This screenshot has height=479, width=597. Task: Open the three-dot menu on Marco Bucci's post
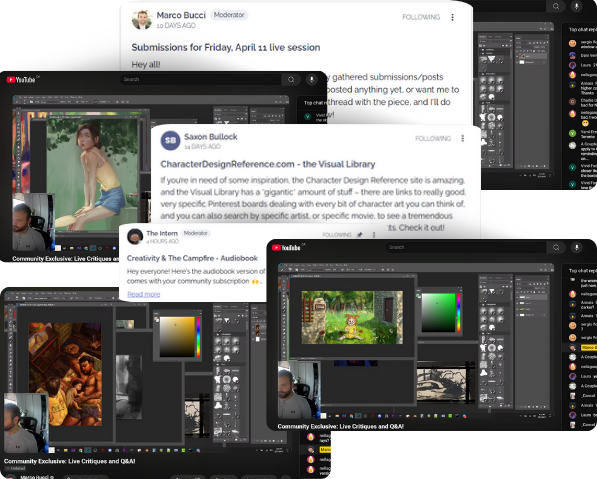452,17
